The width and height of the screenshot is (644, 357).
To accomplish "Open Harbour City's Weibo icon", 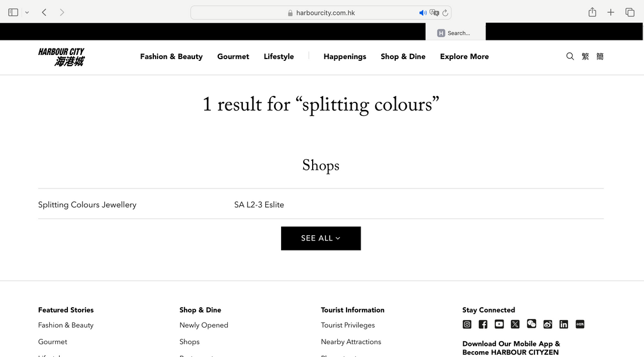I will (x=547, y=324).
